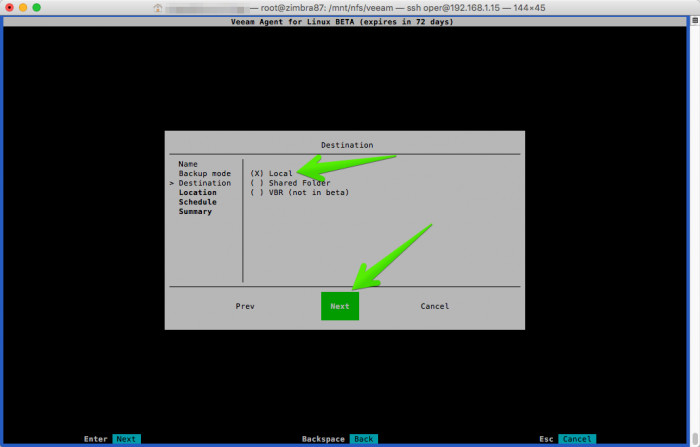The height and width of the screenshot is (447, 700).
Task: Click the Next hint in bottom status bar
Action: (x=126, y=439)
